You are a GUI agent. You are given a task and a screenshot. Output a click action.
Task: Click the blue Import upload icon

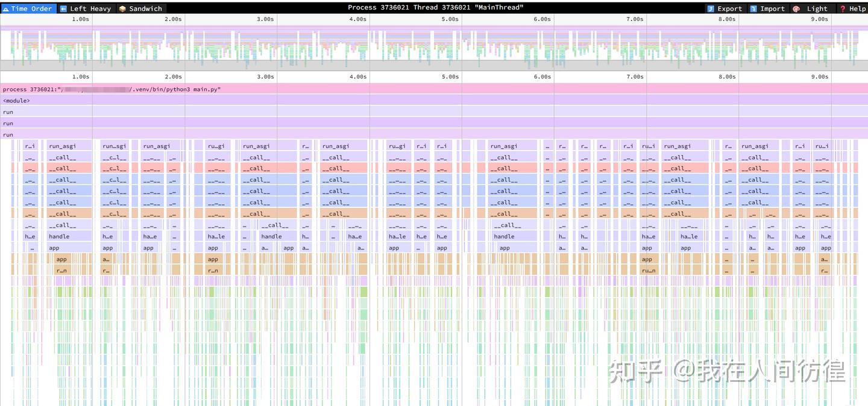[x=753, y=8]
